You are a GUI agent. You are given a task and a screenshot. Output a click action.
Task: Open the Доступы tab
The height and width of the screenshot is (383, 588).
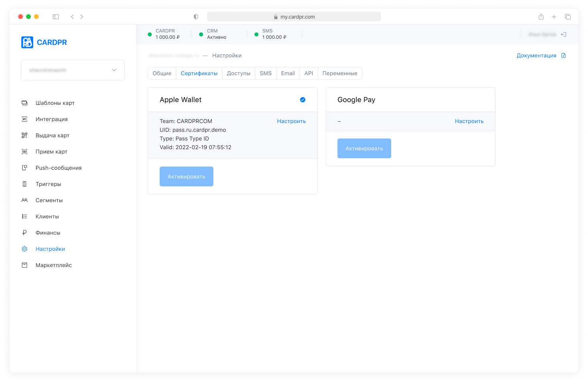tap(239, 73)
